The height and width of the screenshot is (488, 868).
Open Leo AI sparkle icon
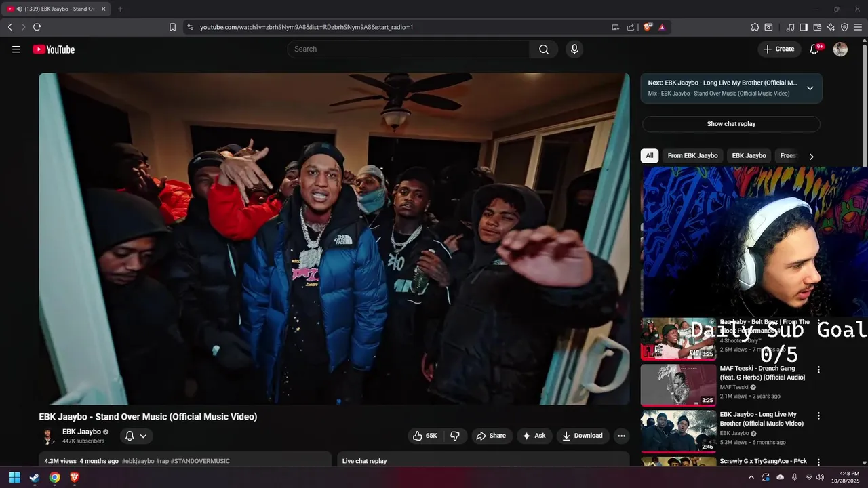831,27
